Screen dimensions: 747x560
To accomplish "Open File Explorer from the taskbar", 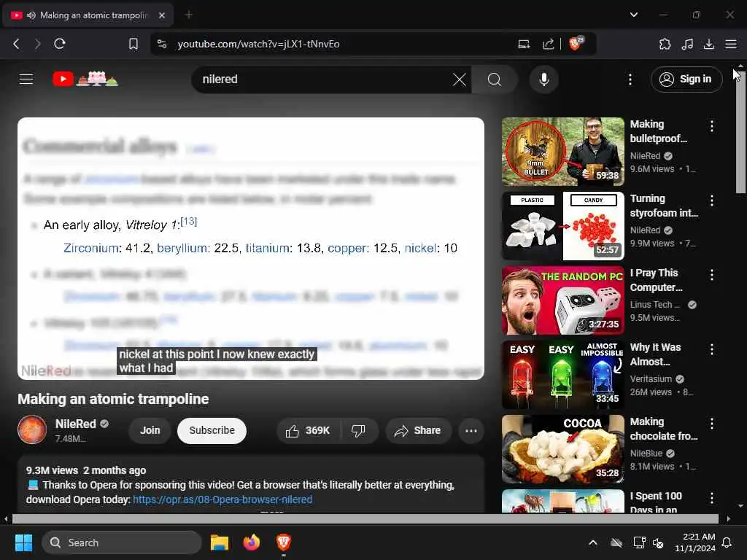I will (220, 542).
